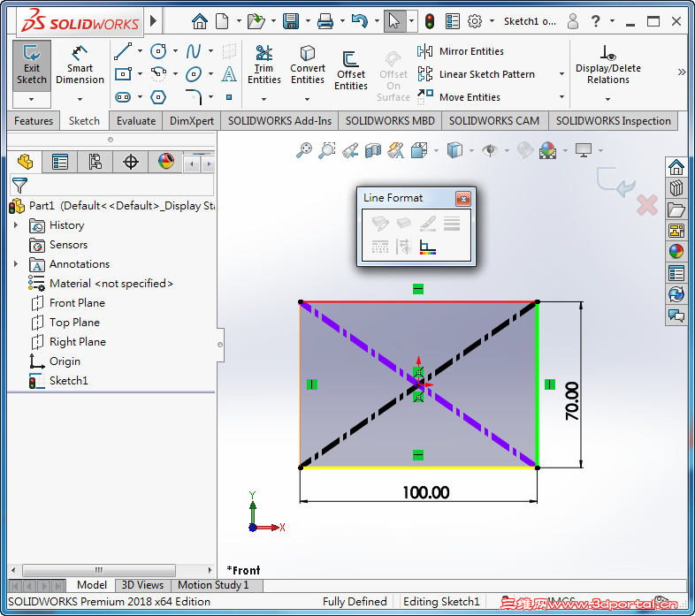Open the Convert Entities dropdown arrow
Screen dimensions: 695x616
307,99
